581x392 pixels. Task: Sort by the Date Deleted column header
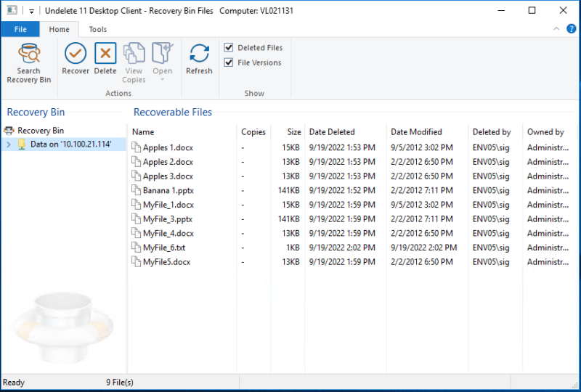click(x=332, y=132)
